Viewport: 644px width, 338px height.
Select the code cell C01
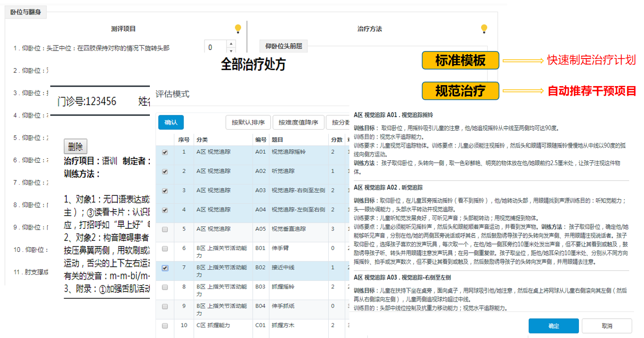pyautogui.click(x=261, y=325)
